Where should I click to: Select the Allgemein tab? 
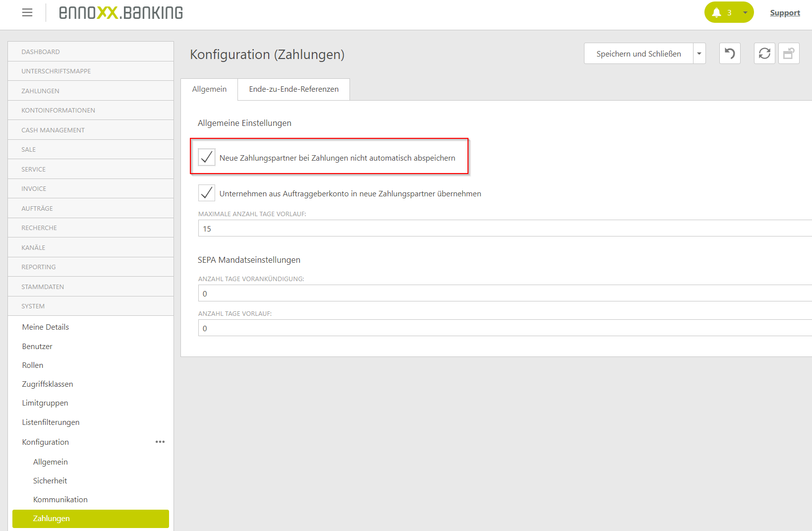click(209, 89)
